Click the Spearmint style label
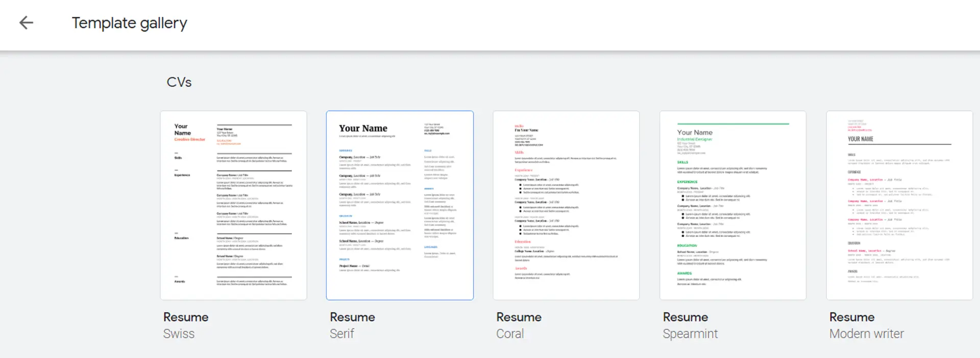 [x=690, y=334]
